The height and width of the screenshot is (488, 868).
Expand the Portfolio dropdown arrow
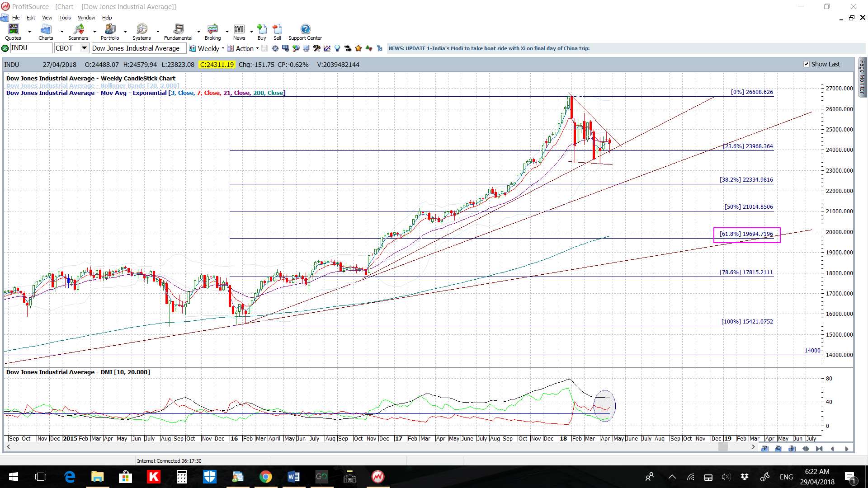125,32
